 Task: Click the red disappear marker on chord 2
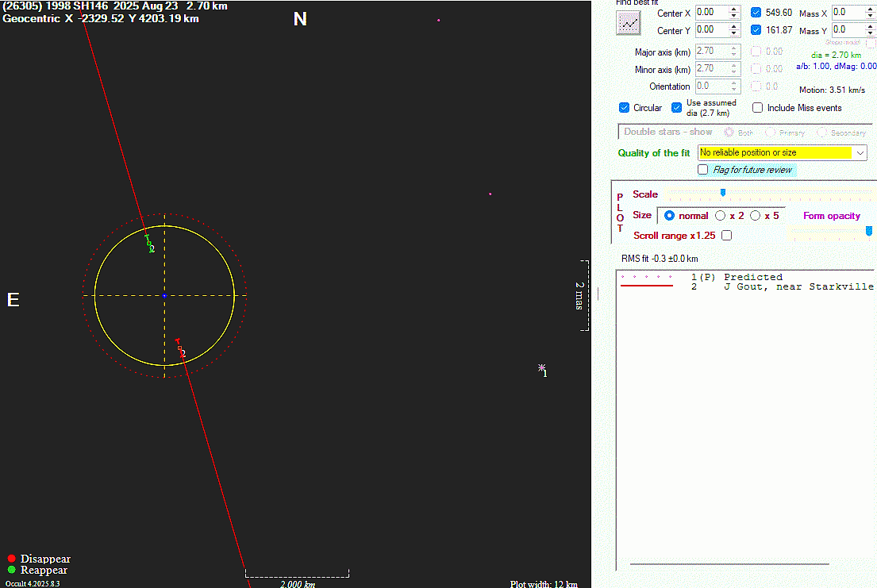point(179,348)
